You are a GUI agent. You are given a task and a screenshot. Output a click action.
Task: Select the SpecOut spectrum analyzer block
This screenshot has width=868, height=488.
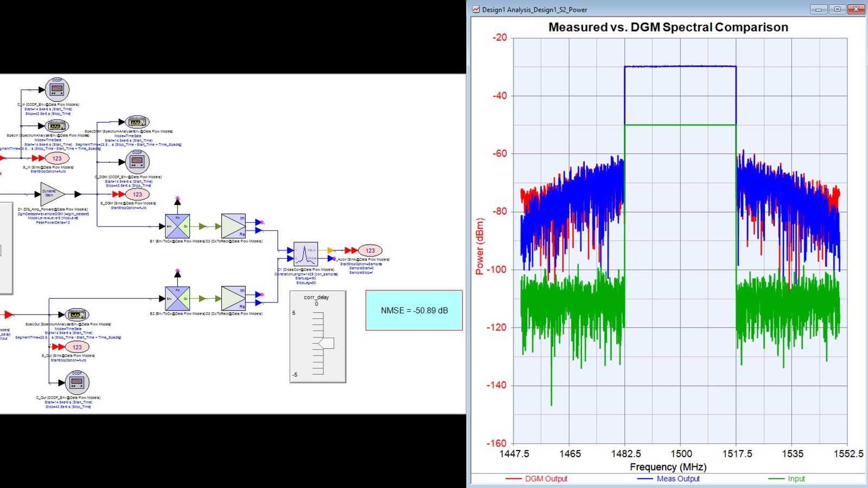tap(77, 315)
